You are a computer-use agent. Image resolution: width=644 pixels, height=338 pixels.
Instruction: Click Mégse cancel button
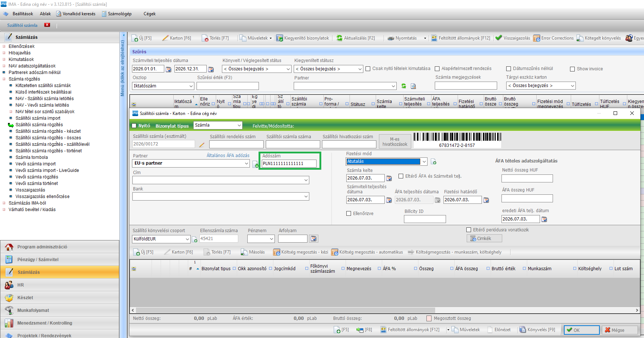(620, 330)
